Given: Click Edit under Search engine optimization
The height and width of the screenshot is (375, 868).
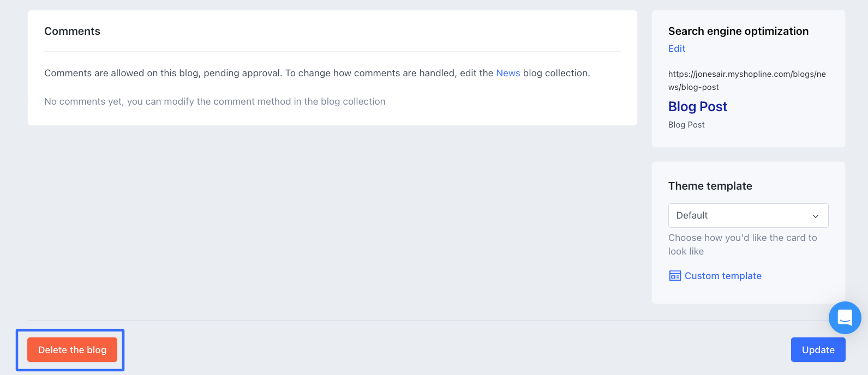Looking at the screenshot, I should pos(677,49).
